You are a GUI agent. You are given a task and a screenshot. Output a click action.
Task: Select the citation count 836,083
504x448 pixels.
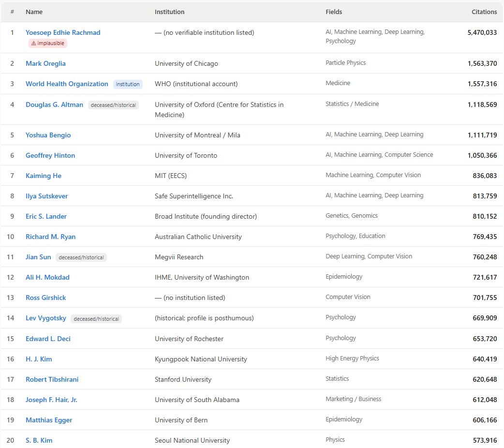tap(485, 176)
